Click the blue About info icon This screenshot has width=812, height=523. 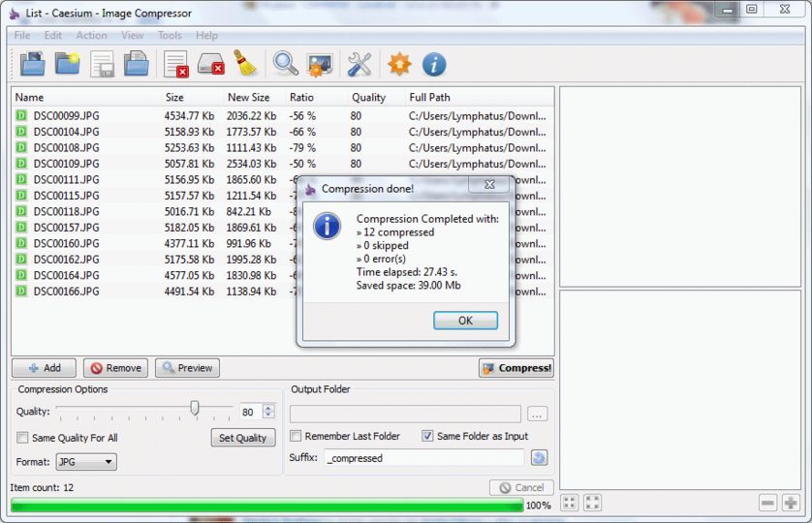coord(434,65)
